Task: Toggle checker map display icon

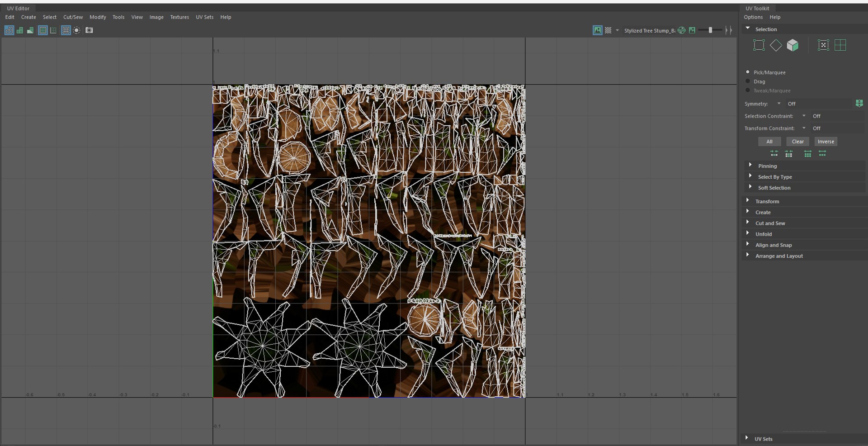Action: (608, 30)
